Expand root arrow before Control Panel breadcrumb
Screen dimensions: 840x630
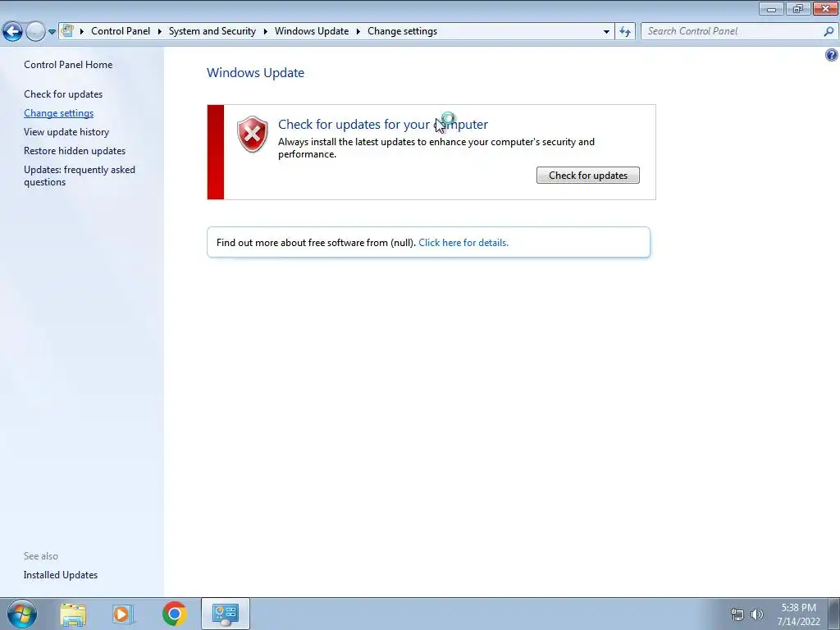82,32
